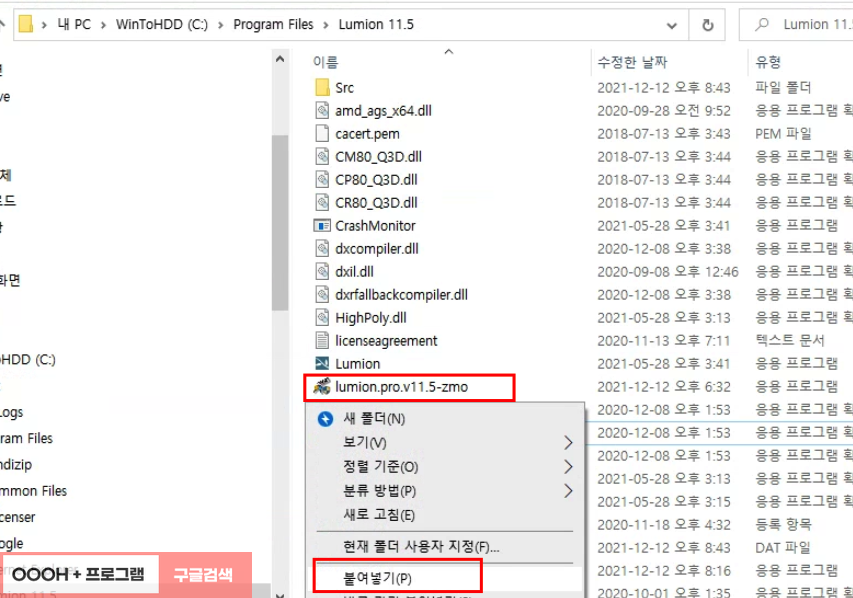Select Bandizip folder in navigation tree
853x598 pixels.
[x=16, y=465]
